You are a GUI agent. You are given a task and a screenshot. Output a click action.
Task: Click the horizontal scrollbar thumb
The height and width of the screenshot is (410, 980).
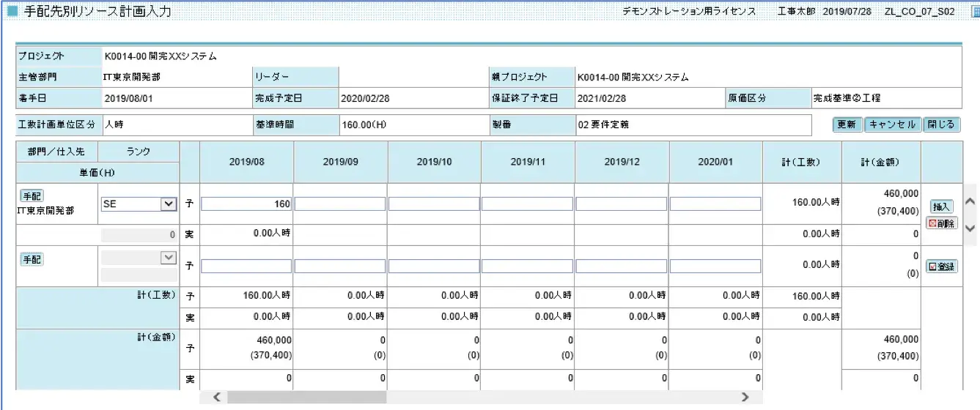306,397
